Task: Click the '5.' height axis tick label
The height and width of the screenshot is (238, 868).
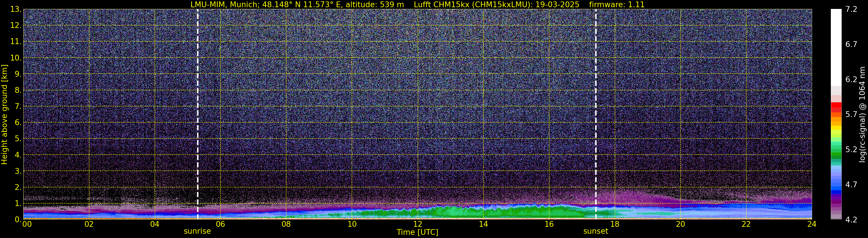Action: (x=18, y=139)
